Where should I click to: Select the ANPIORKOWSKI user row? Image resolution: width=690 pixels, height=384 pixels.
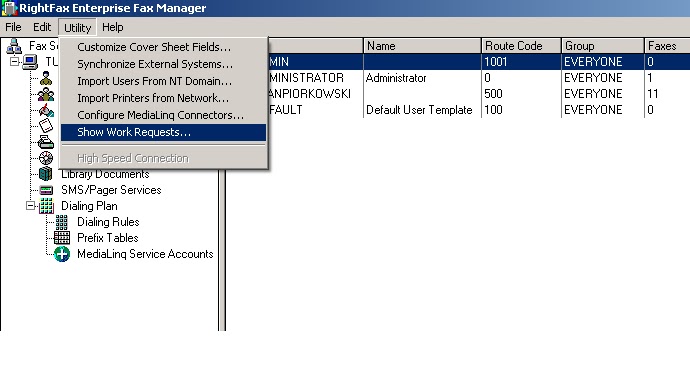coord(479,94)
